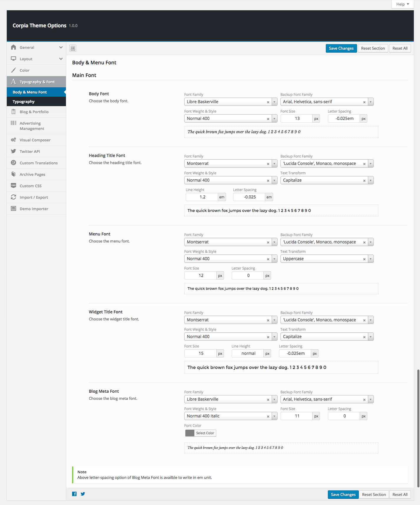Open Heading Title Font Family dropdown
This screenshot has height=505, width=420.
274,164
